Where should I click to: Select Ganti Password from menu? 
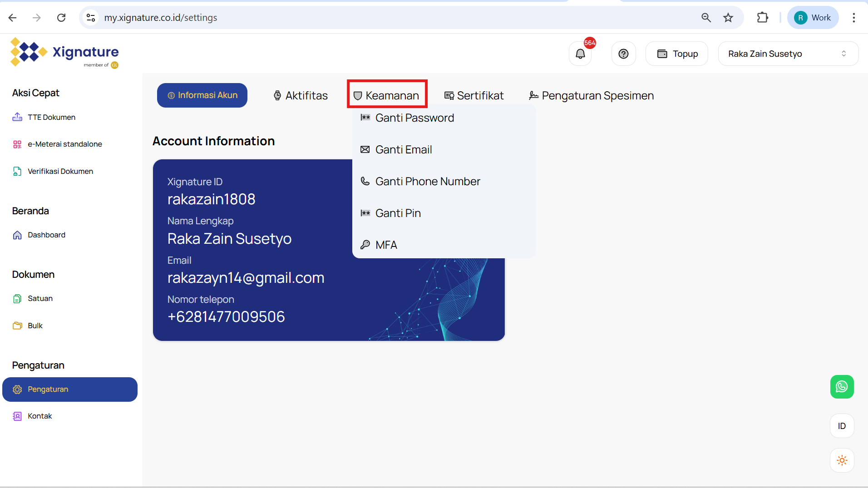click(414, 118)
